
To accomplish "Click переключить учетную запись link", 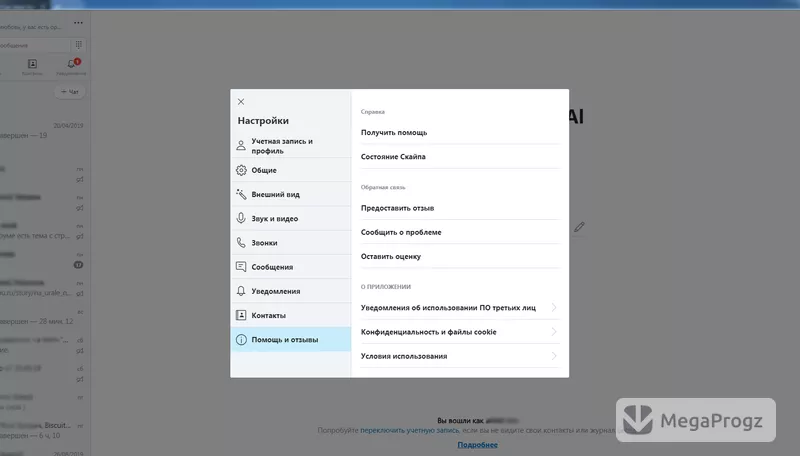I will (x=410, y=430).
